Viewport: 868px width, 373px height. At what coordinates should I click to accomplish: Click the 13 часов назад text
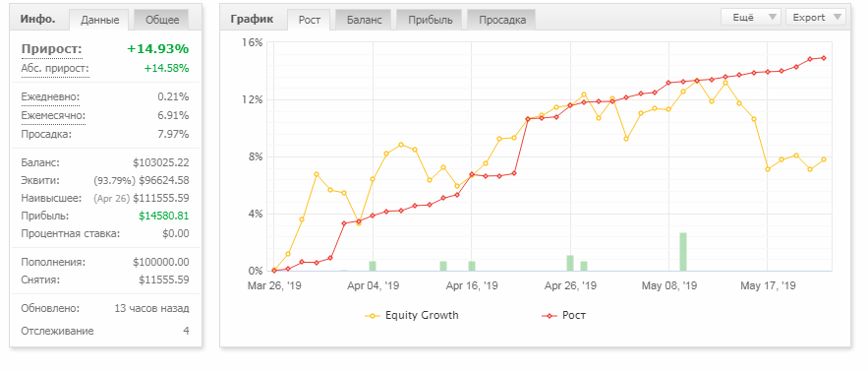(x=151, y=309)
